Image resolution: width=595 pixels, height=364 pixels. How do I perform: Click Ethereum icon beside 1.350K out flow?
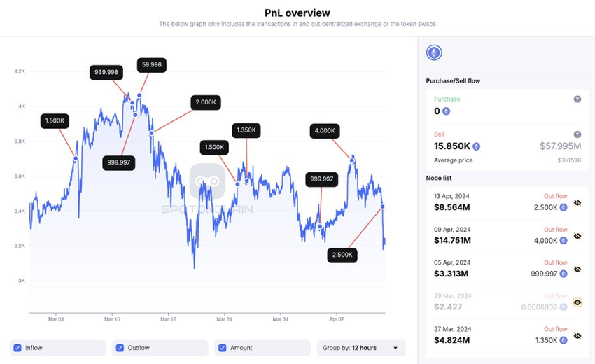coord(563,340)
